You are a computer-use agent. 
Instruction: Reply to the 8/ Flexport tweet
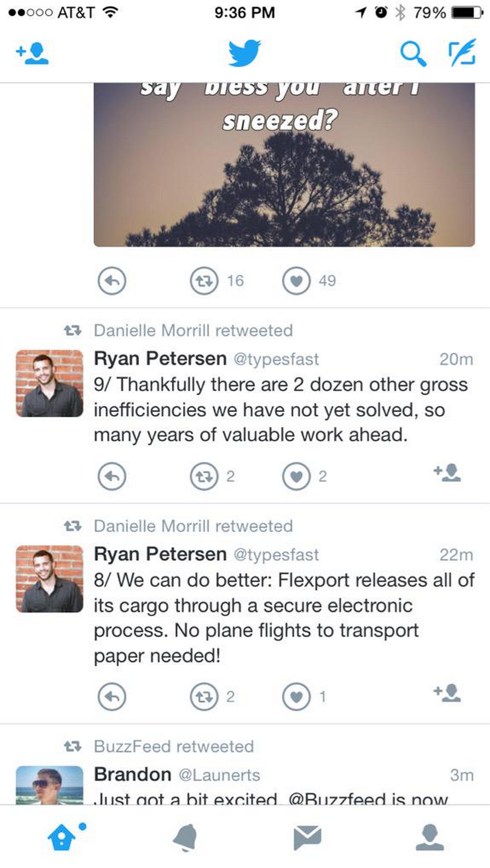(x=112, y=697)
